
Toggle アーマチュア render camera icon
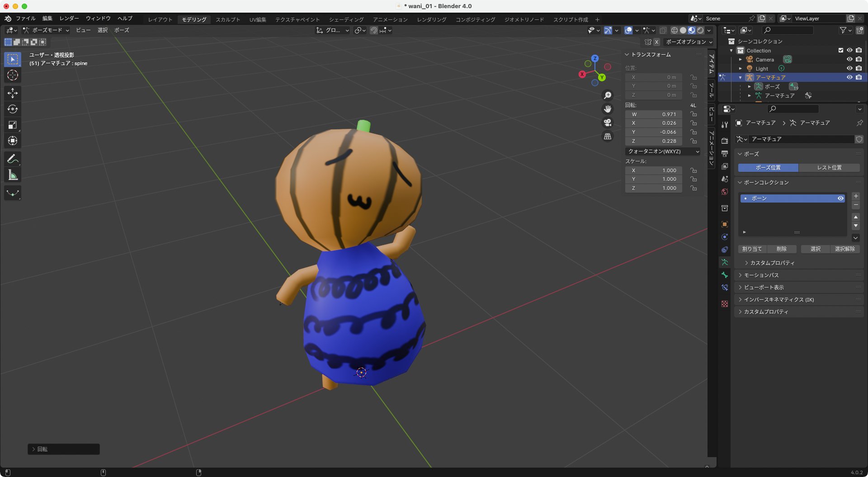(859, 77)
